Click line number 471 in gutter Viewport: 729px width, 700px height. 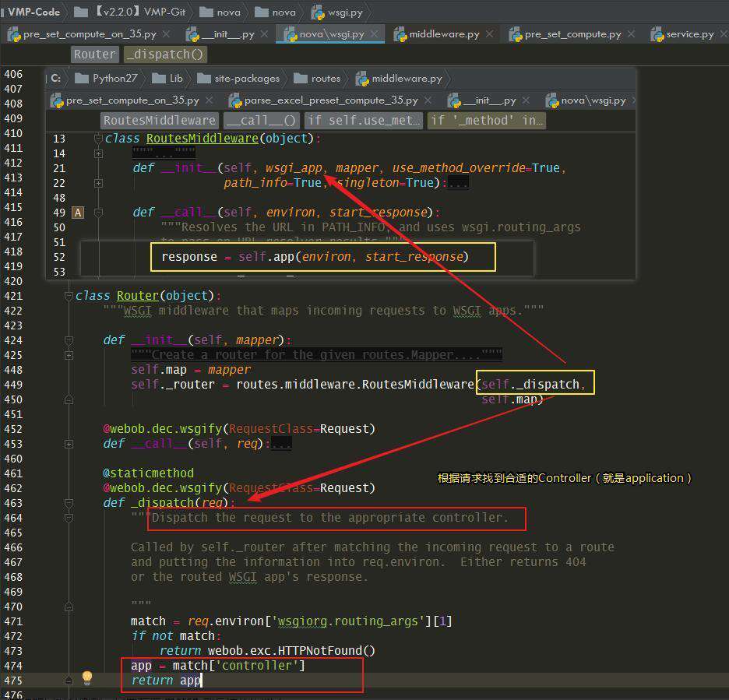pyautogui.click(x=13, y=621)
